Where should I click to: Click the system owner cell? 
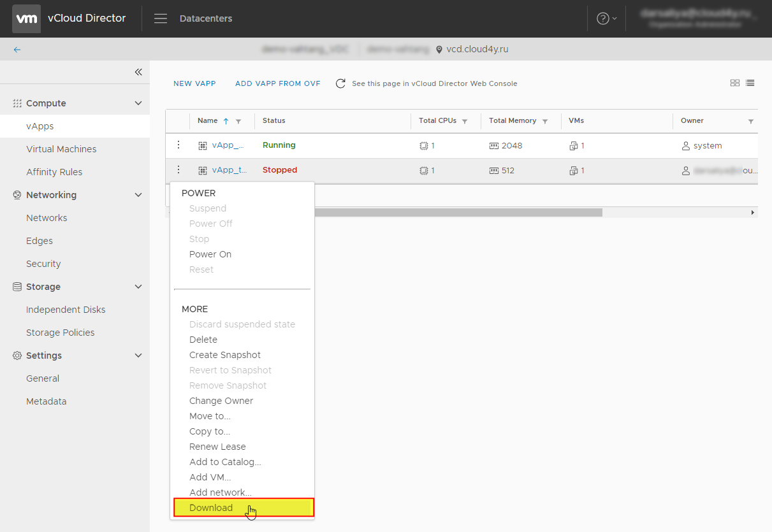pos(702,146)
